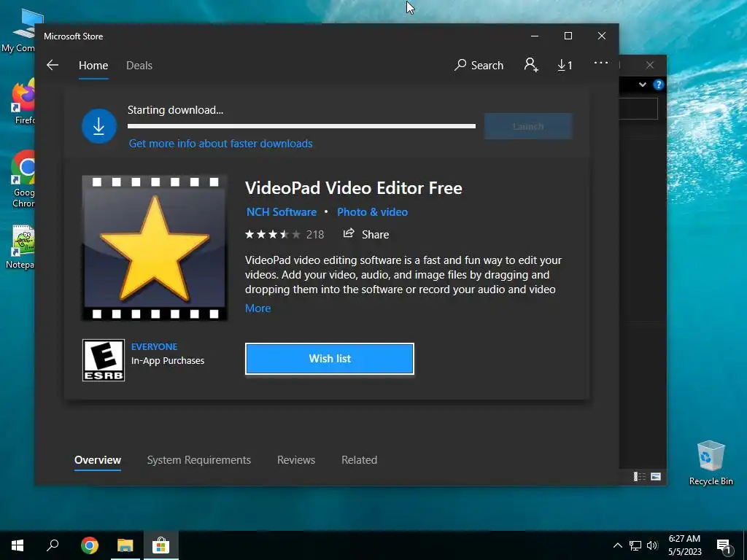Image resolution: width=747 pixels, height=560 pixels.
Task: Select the Google Chrome desktop shortcut
Action: coord(24,179)
